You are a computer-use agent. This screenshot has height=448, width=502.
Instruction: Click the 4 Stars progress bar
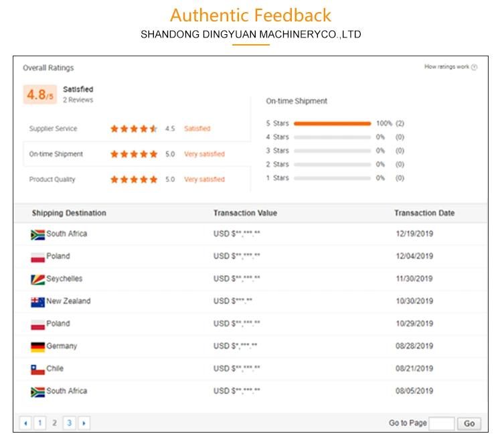[332, 137]
